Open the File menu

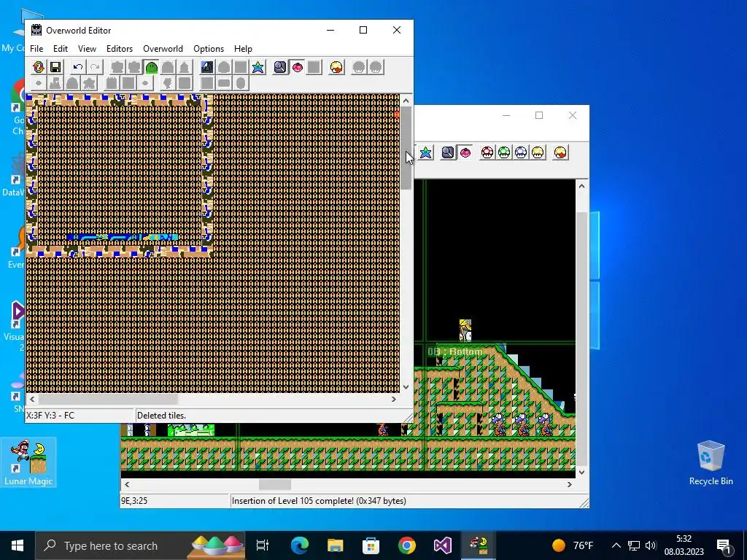point(36,49)
